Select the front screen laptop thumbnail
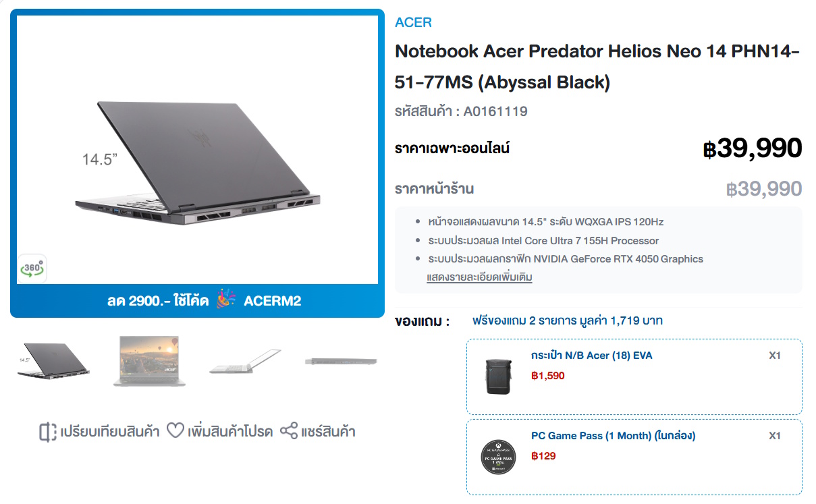This screenshot has width=816, height=504. [x=147, y=360]
